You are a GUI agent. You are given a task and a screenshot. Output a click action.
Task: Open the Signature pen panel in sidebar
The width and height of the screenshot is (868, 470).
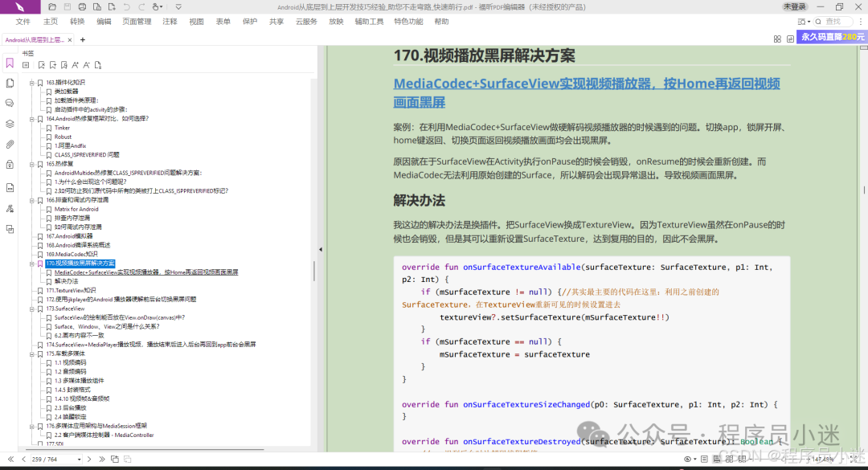click(x=10, y=209)
